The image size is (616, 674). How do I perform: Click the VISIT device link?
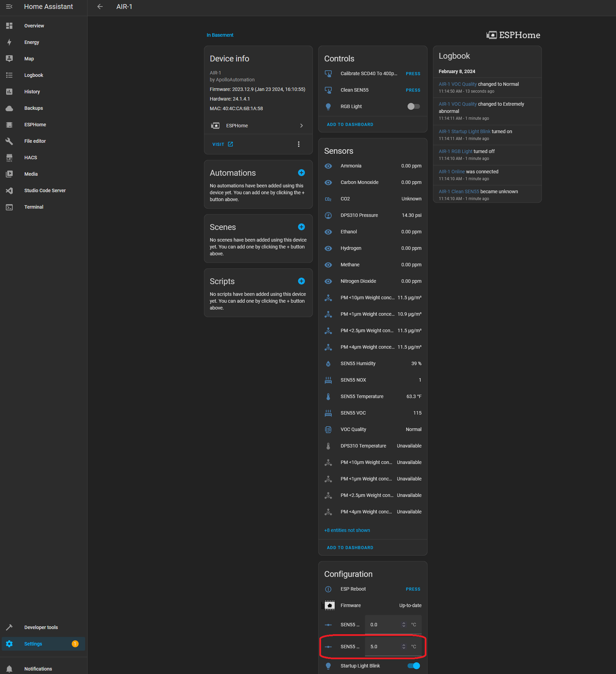click(223, 144)
